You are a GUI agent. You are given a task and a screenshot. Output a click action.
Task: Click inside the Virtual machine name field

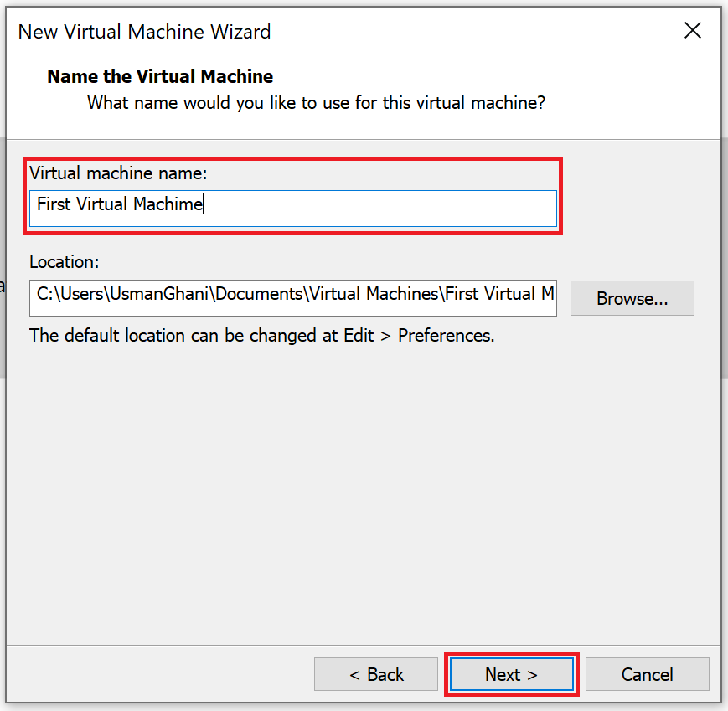click(292, 209)
